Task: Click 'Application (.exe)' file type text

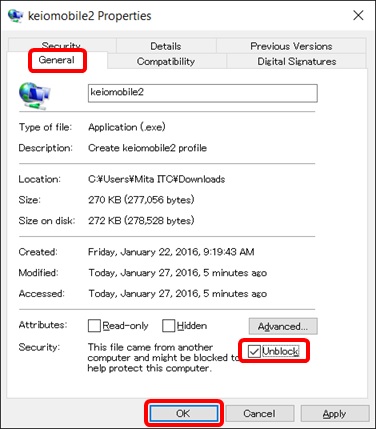Action: coord(127,127)
